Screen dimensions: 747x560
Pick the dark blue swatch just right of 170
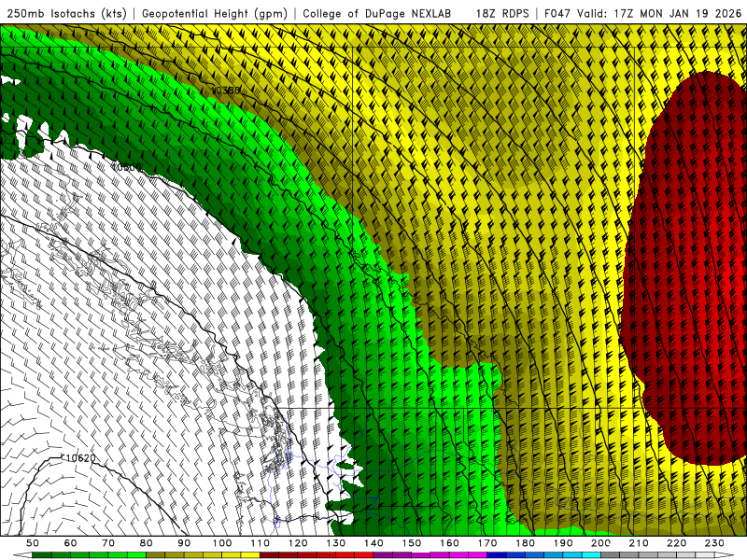point(497,555)
